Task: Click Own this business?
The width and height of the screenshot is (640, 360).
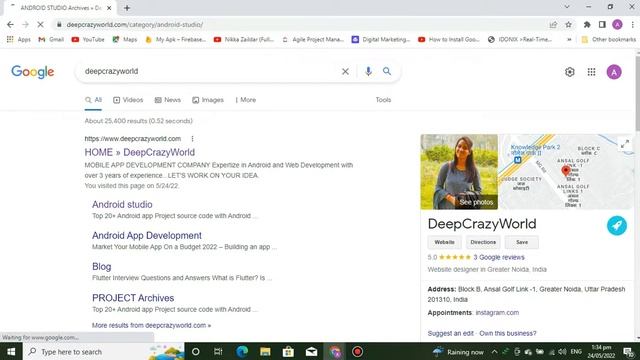Action: coord(508,333)
